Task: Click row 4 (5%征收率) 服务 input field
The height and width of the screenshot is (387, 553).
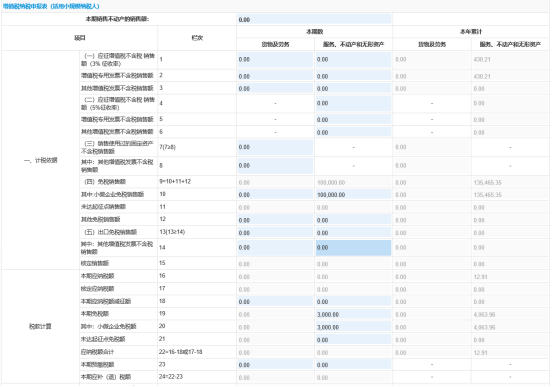Action: point(353,103)
